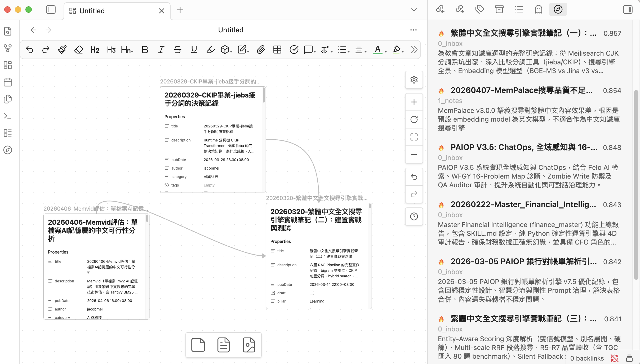The height and width of the screenshot is (364, 640).
Task: Toggle the left sidebar panel
Action: point(51,10)
